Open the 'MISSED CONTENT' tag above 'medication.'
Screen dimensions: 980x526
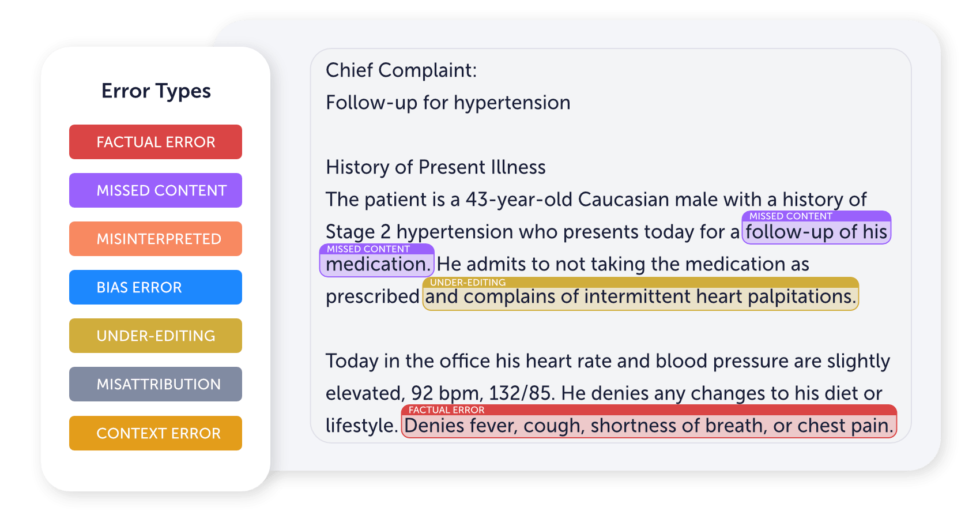pyautogui.click(x=368, y=249)
